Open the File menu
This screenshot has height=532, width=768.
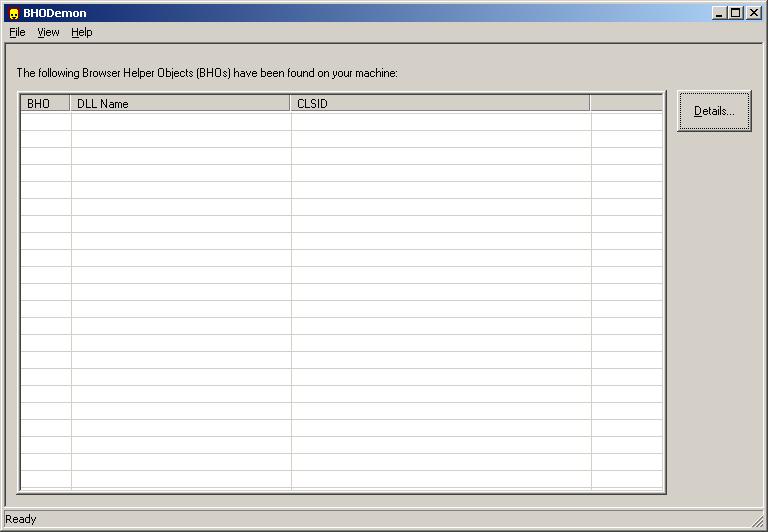(17, 32)
